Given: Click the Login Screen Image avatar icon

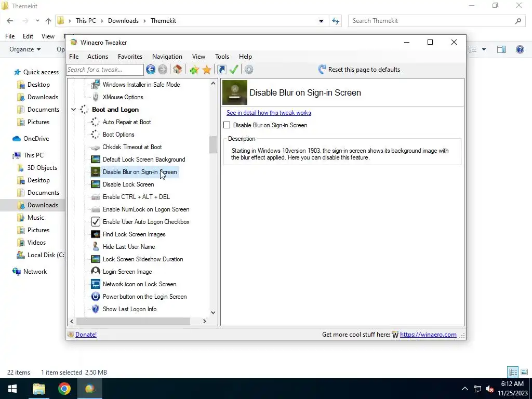Looking at the screenshot, I should pos(96,271).
